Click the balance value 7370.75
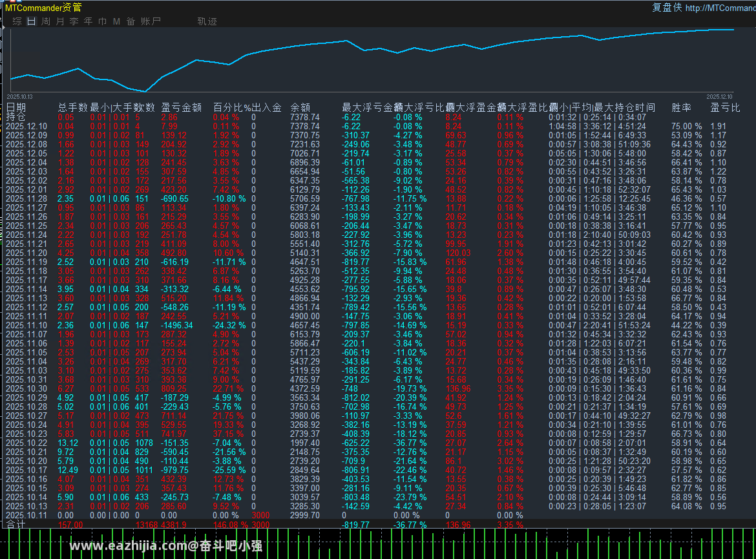 point(305,136)
